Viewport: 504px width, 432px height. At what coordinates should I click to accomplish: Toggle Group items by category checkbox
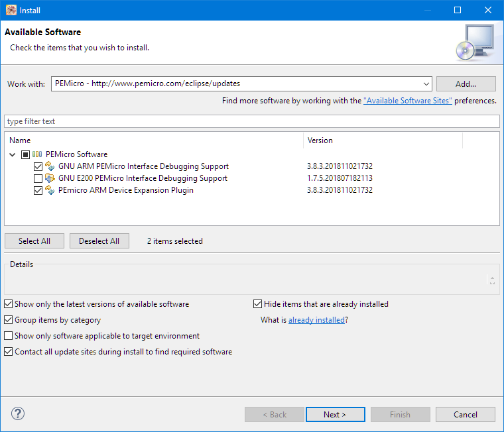9,320
